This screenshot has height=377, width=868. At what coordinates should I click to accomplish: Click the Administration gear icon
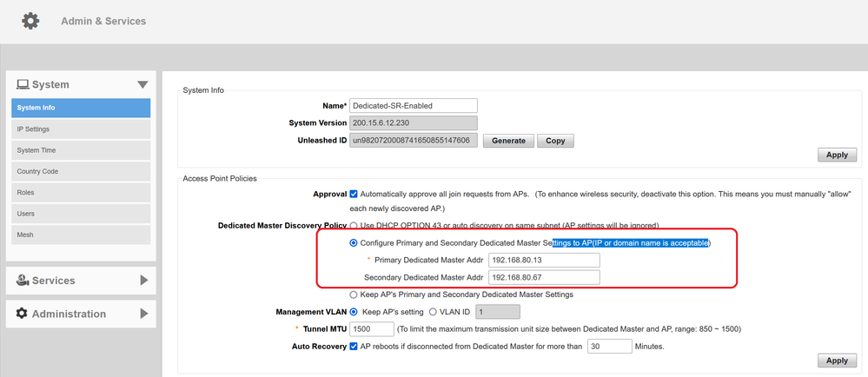tap(23, 314)
